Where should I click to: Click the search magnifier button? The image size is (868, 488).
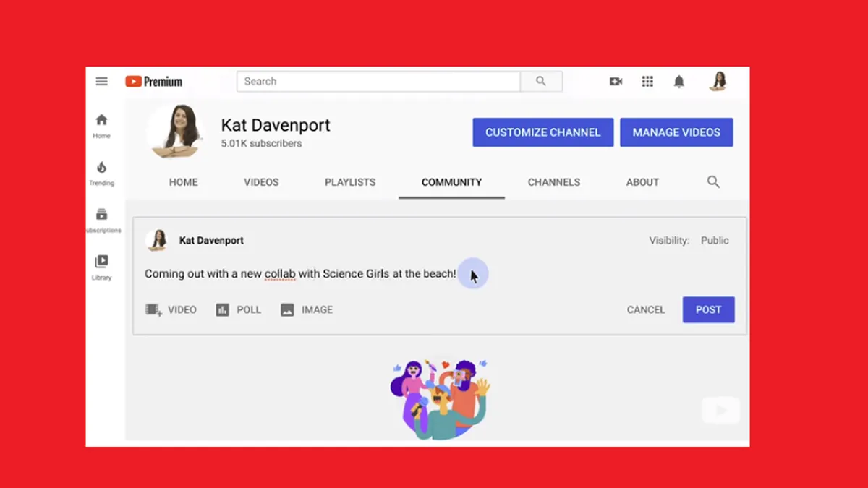click(541, 82)
